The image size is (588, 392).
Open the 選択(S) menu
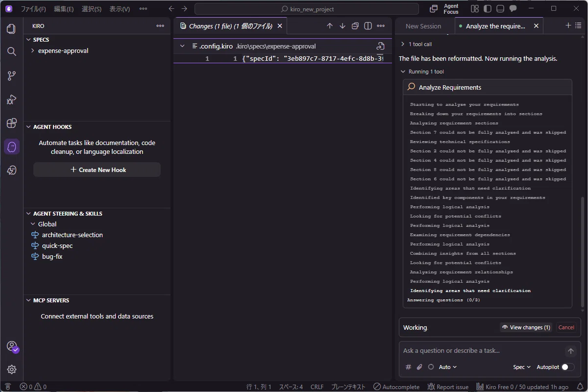[x=92, y=9]
